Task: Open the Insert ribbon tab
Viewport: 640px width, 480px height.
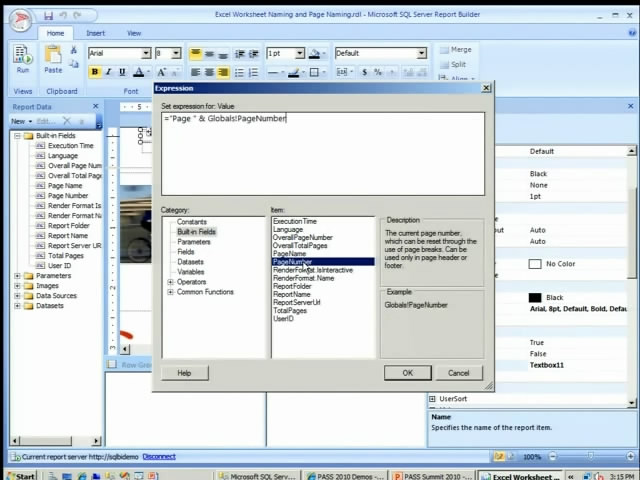Action: click(96, 33)
